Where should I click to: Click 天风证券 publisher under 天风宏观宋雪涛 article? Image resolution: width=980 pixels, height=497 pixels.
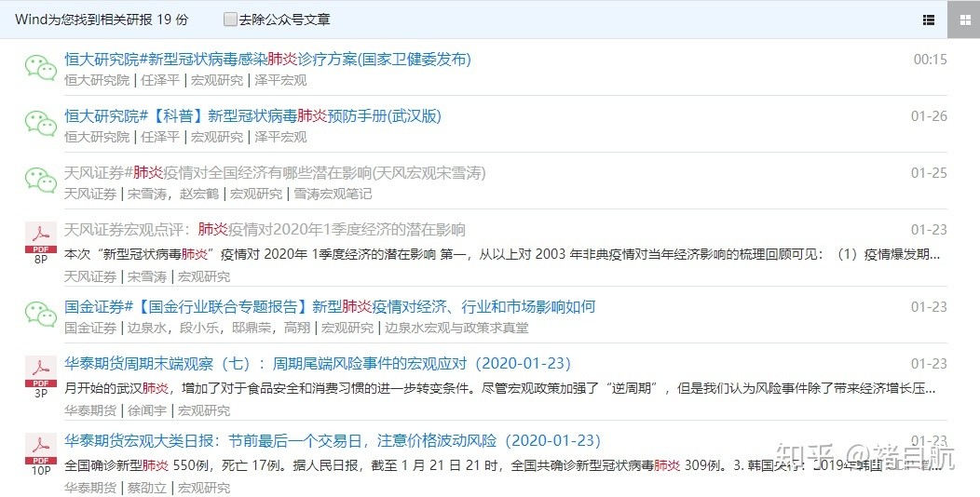[90, 195]
